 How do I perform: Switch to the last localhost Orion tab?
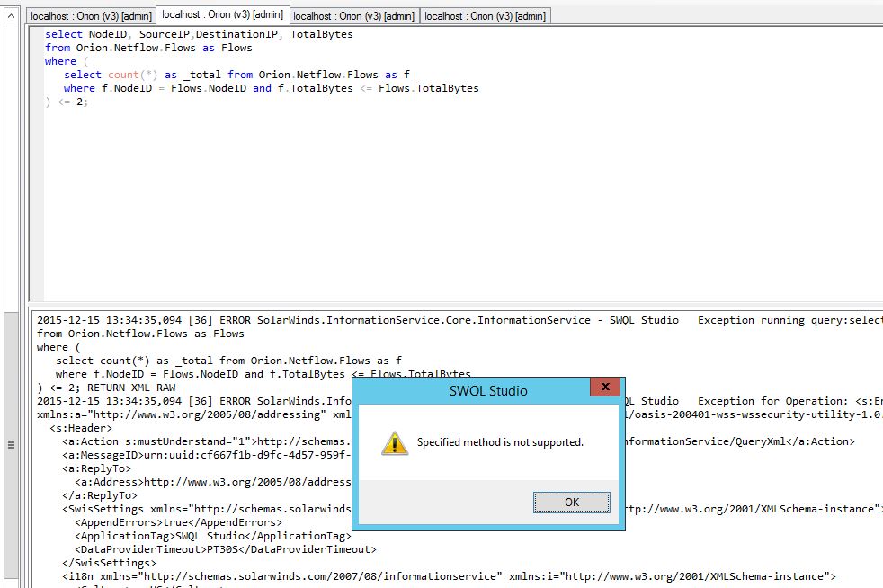coord(486,16)
